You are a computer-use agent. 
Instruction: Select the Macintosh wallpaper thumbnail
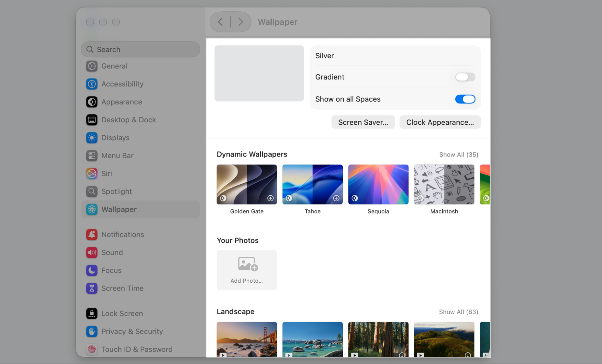tap(444, 184)
